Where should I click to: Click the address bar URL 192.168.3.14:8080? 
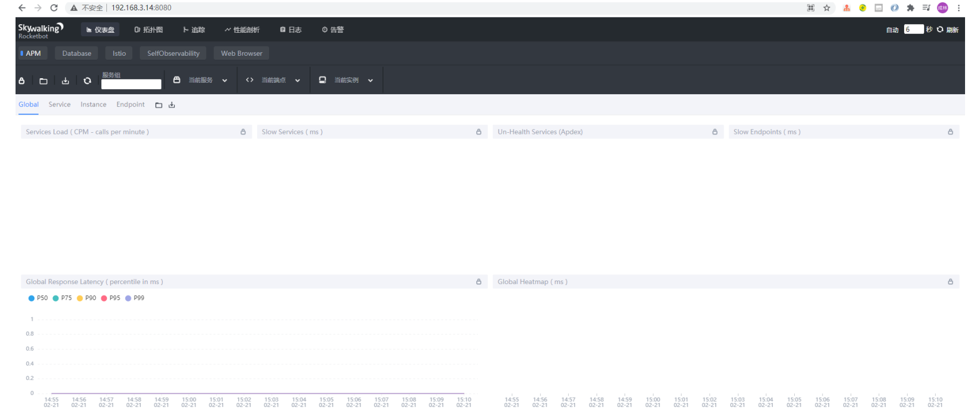(x=141, y=8)
